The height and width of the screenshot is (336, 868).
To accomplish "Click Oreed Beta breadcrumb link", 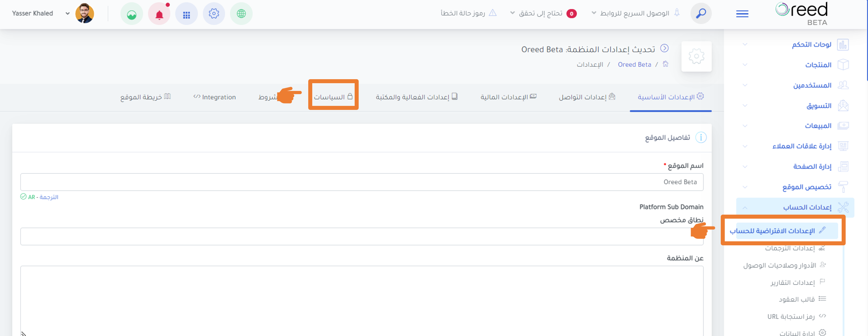I will click(634, 65).
